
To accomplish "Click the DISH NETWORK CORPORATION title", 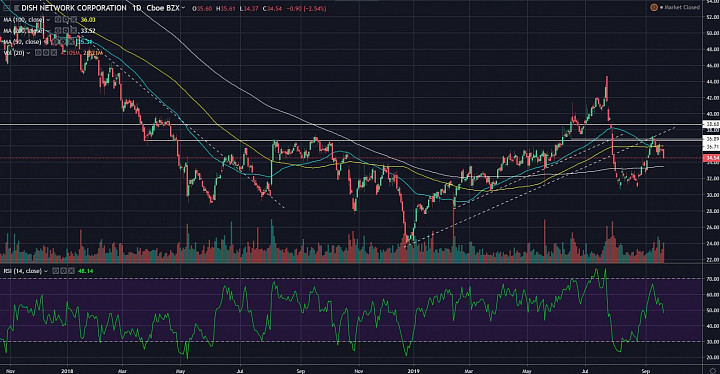I will point(74,8).
